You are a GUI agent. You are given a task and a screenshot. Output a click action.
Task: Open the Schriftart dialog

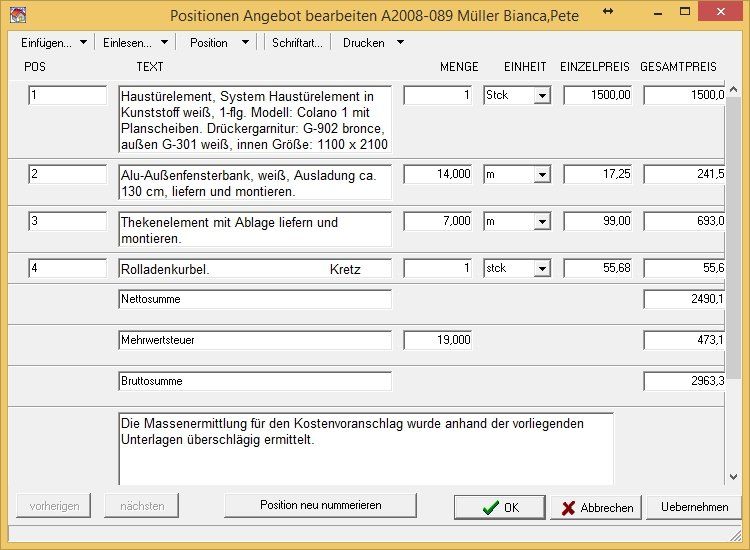(297, 43)
